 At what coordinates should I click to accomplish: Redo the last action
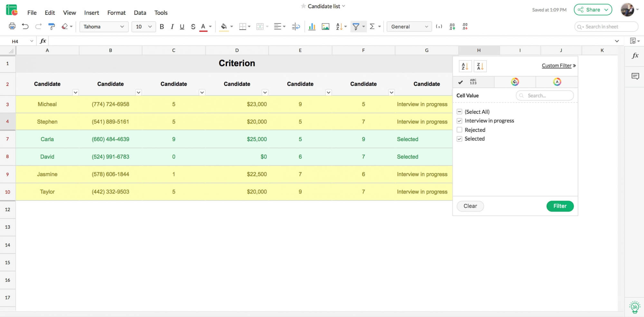38,26
